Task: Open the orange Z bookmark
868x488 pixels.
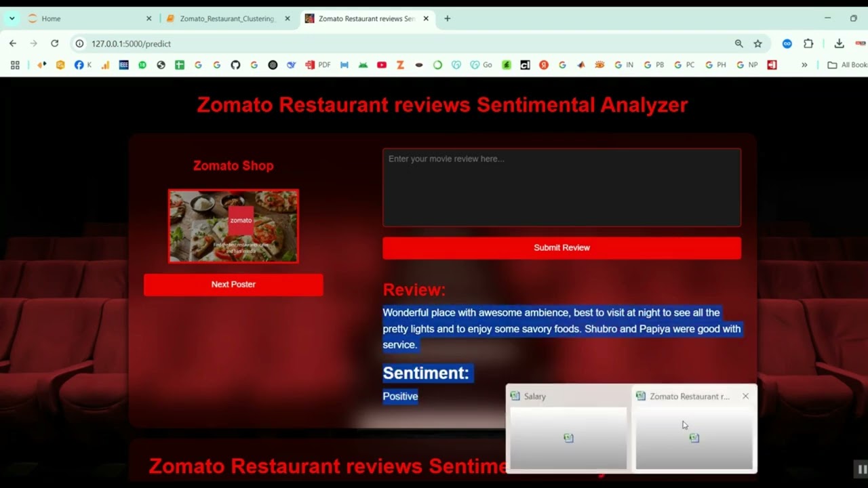Action: pyautogui.click(x=400, y=65)
